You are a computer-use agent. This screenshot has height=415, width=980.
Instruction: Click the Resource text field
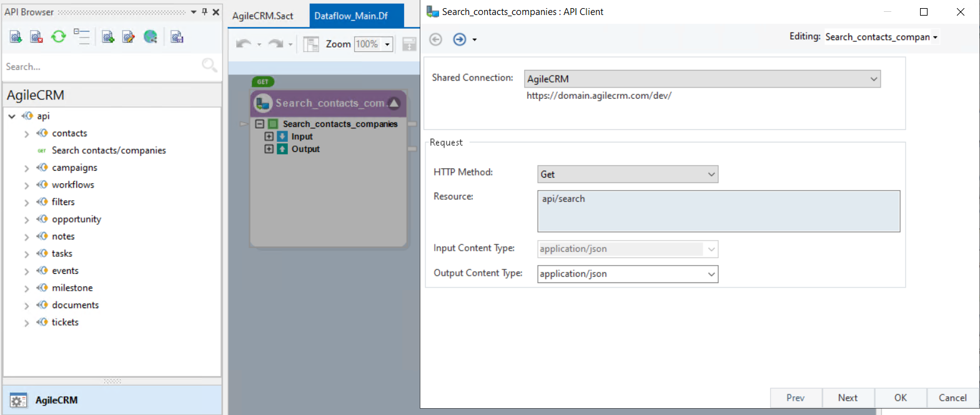click(718, 211)
